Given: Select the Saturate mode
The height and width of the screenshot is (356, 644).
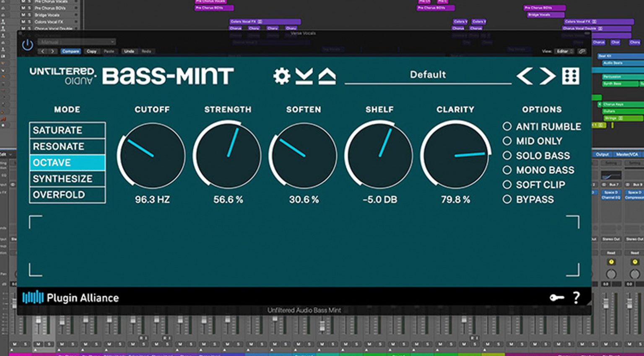Looking at the screenshot, I should 67,130.
